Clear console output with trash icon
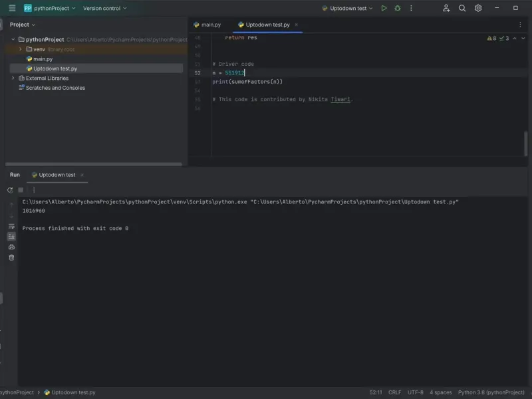The image size is (532, 399). pyautogui.click(x=11, y=257)
